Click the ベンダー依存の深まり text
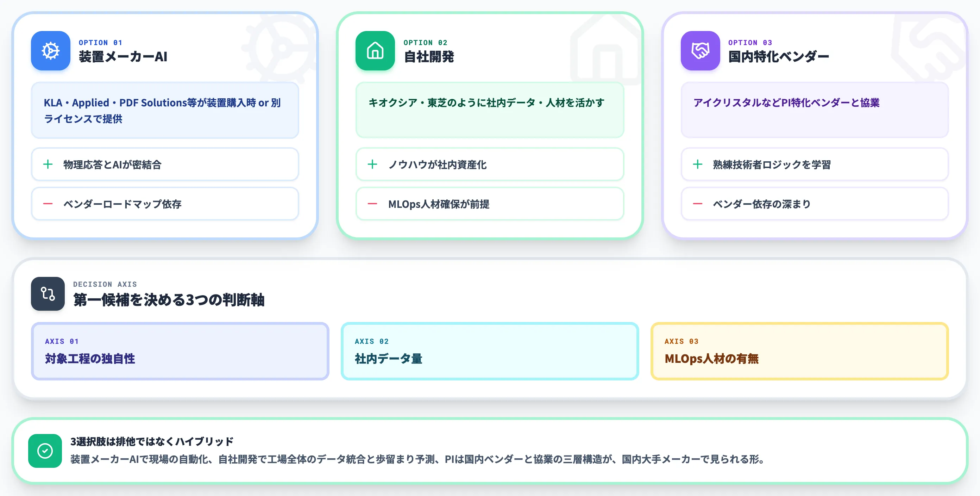Image resolution: width=980 pixels, height=496 pixels. tap(762, 204)
